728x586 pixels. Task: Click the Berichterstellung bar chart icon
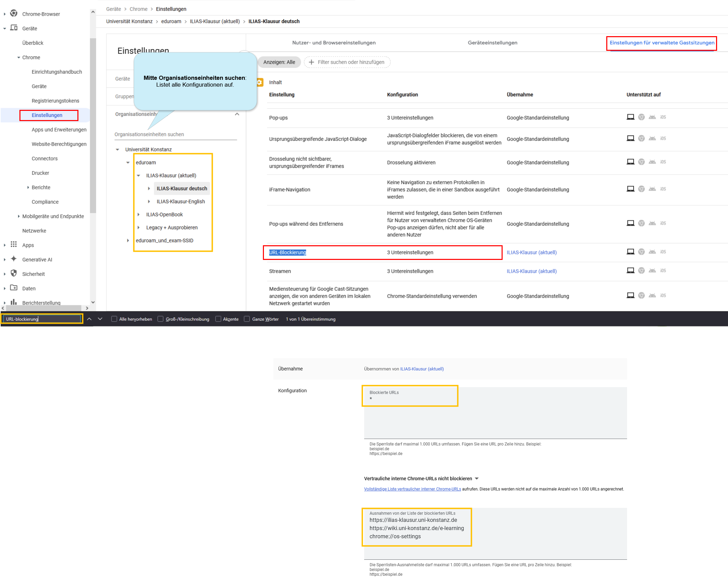coord(14,302)
